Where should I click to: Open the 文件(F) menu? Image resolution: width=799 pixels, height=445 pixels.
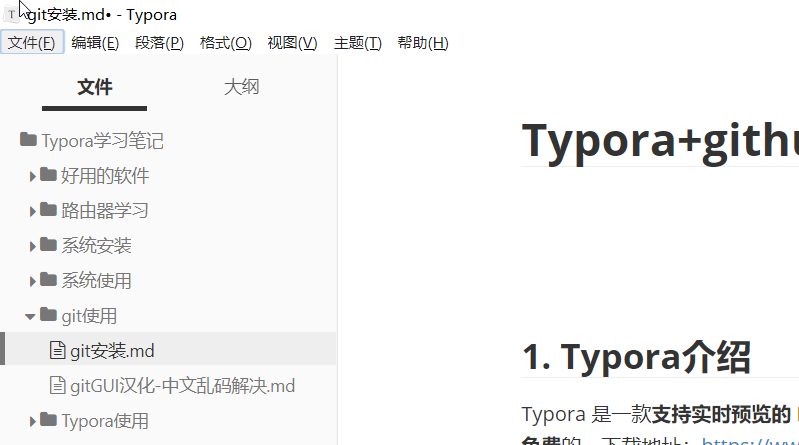(32, 42)
